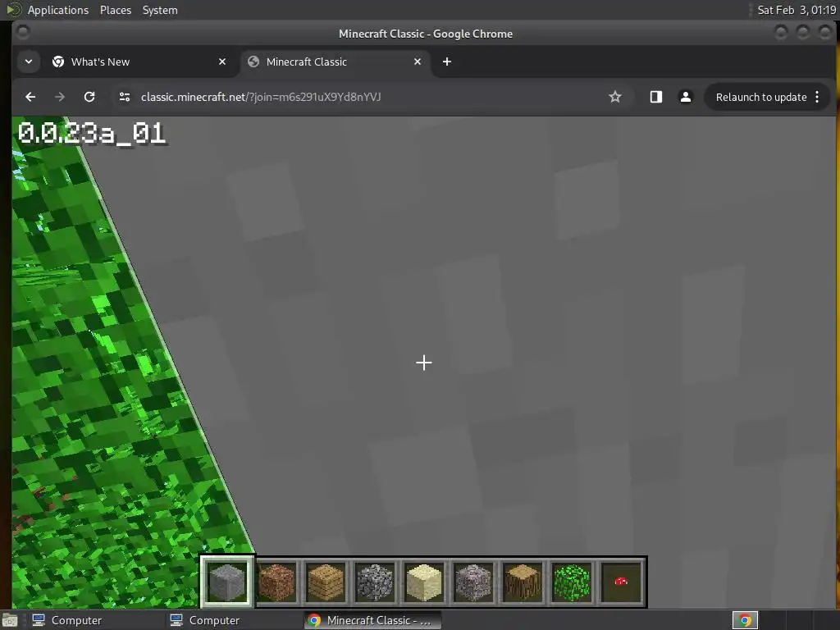Select the sand block in hotbar
Image resolution: width=840 pixels, height=630 pixels.
pos(424,582)
